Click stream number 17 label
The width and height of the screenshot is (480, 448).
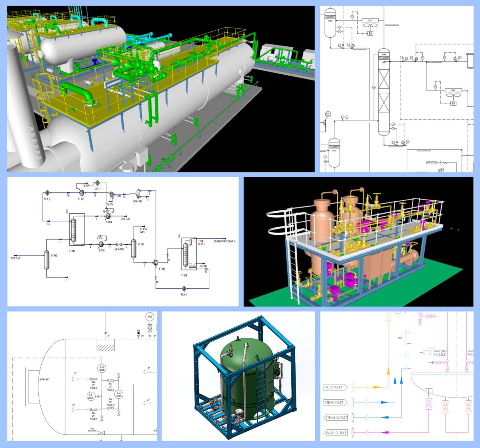tap(109, 247)
